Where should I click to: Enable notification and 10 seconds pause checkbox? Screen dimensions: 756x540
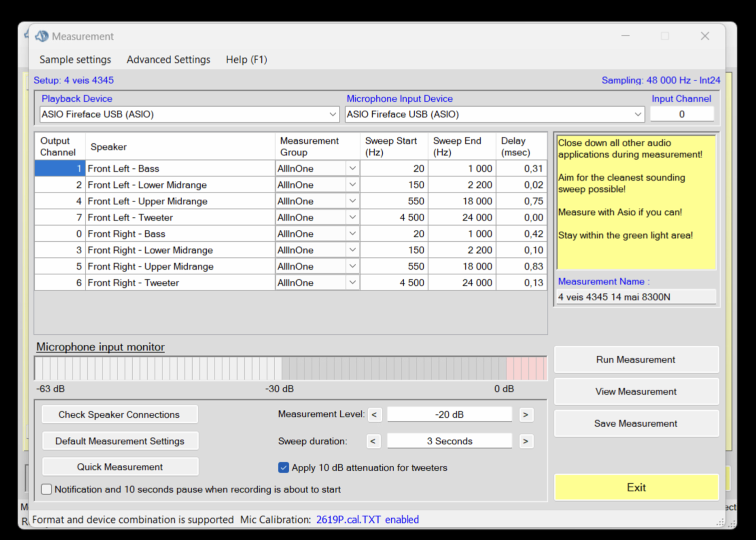[x=47, y=489]
